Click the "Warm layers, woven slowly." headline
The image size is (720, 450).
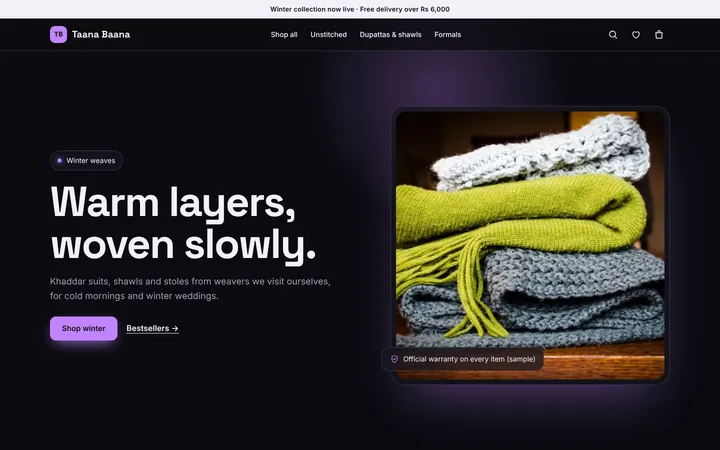tap(183, 224)
